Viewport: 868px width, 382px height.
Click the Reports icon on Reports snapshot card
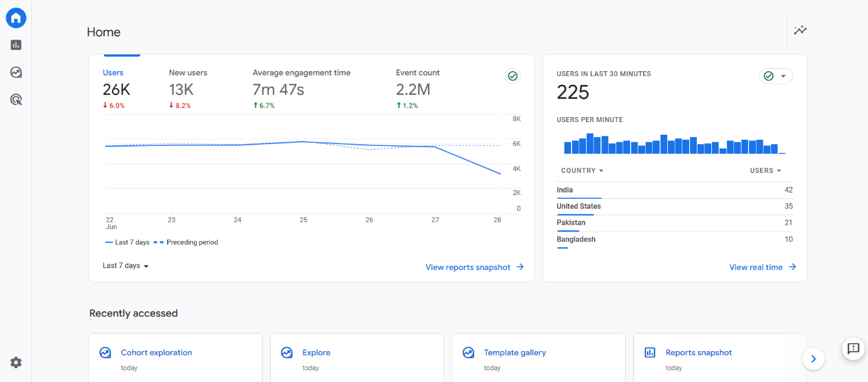pos(650,352)
